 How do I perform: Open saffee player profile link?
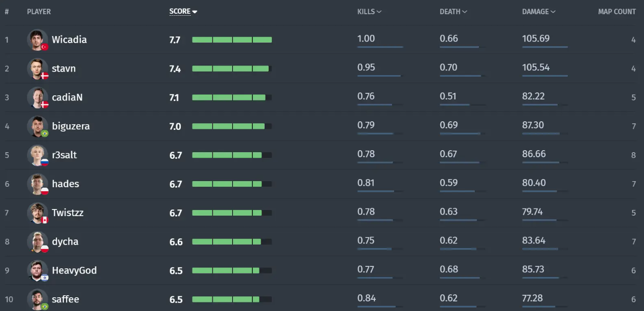point(66,299)
